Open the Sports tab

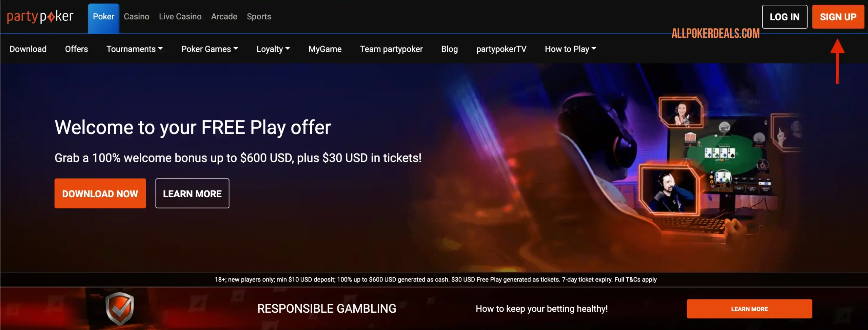click(259, 16)
